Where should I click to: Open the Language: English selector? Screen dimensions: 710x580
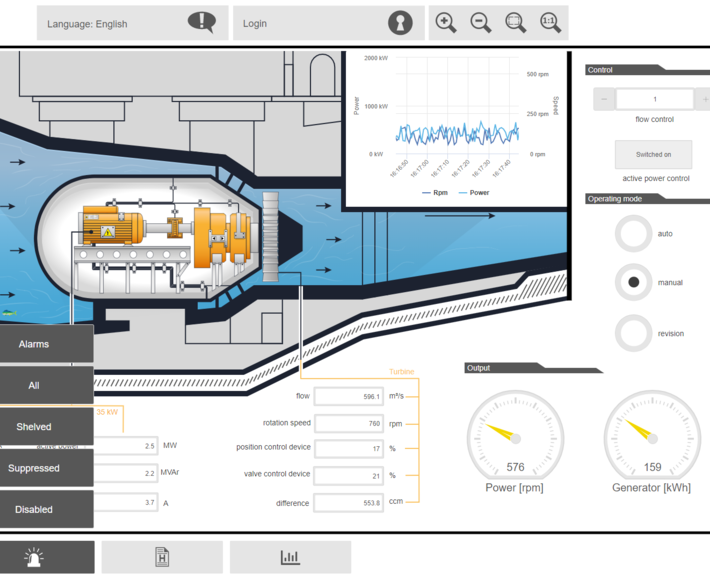pos(132,23)
